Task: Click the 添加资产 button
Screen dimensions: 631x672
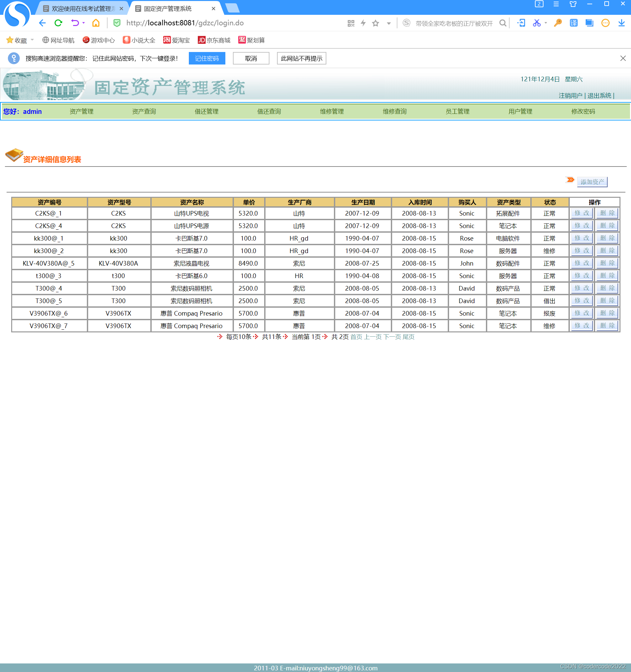Action: point(592,182)
